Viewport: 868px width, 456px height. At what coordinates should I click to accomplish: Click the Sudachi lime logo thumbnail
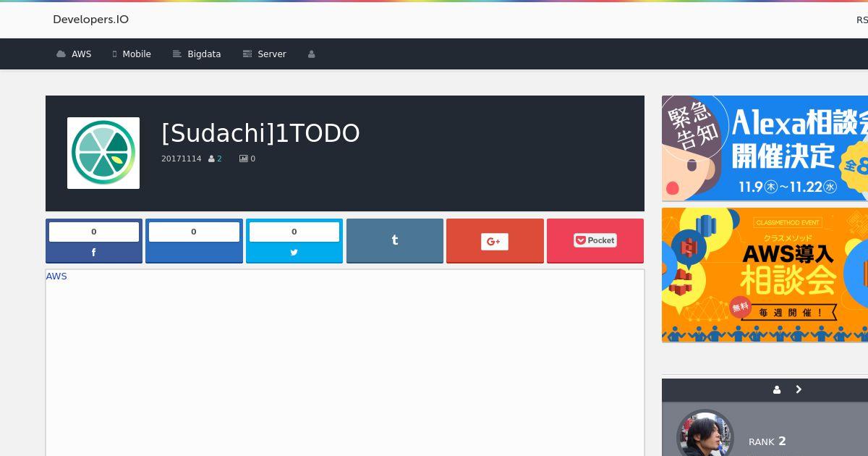[x=103, y=153]
